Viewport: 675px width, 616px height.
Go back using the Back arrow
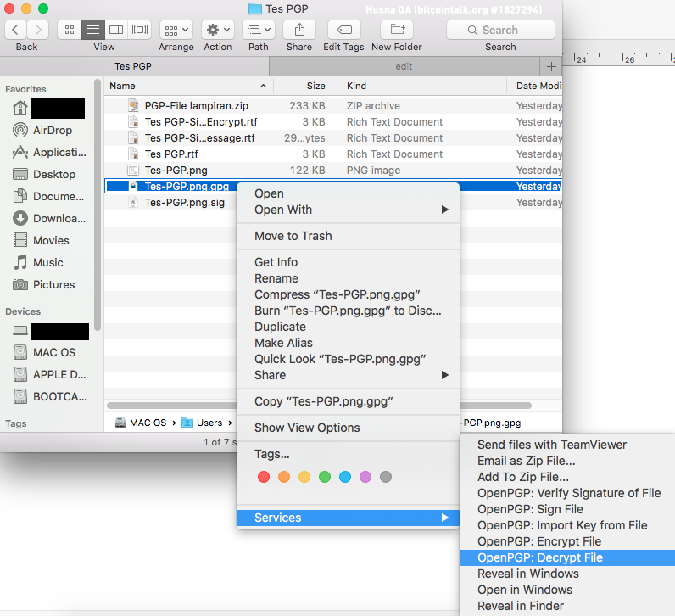pyautogui.click(x=15, y=30)
